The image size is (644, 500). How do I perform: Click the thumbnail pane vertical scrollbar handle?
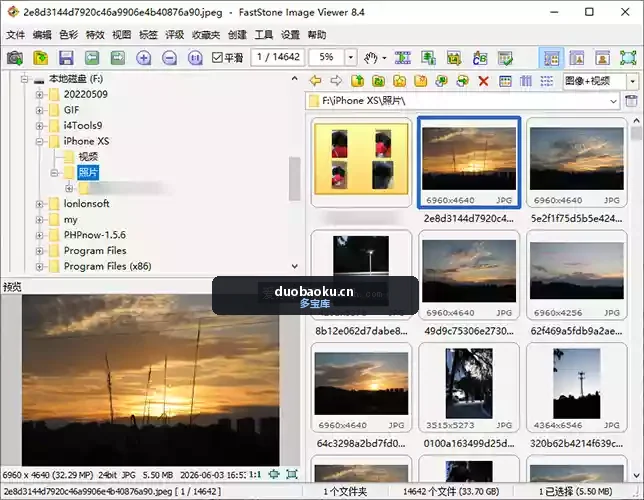(636, 133)
